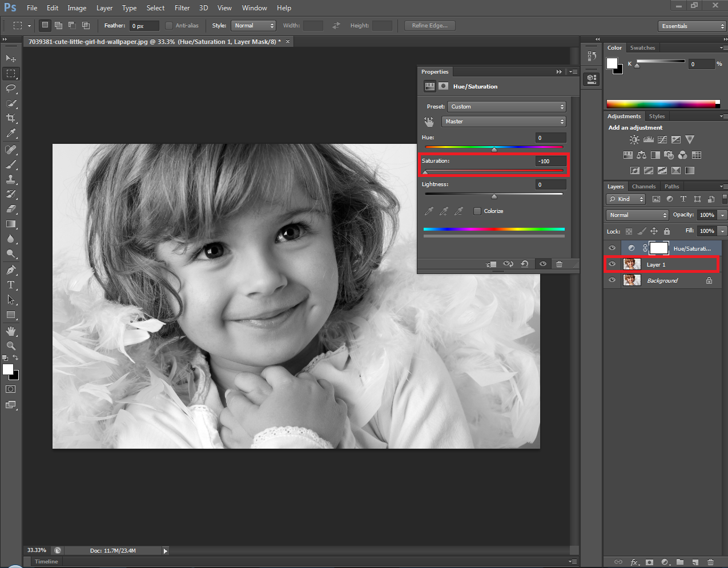Hide the Background layer
Viewport: 728px width, 568px height.
coord(612,280)
